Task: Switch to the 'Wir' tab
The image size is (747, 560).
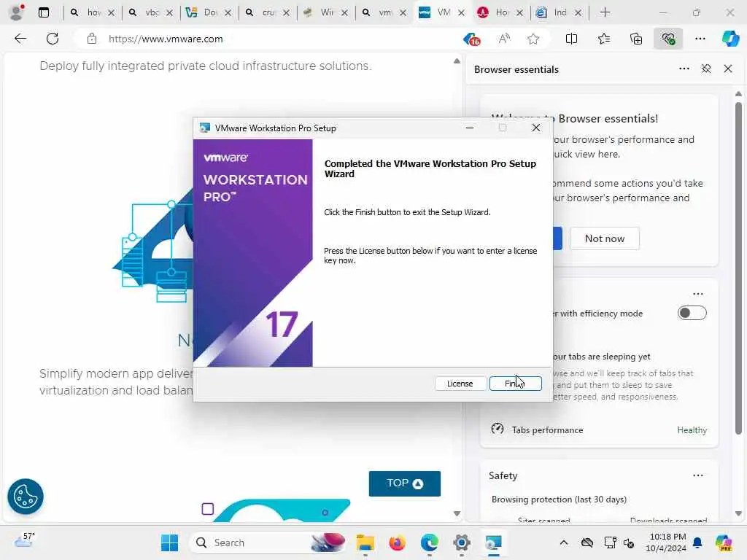Action: tap(326, 12)
